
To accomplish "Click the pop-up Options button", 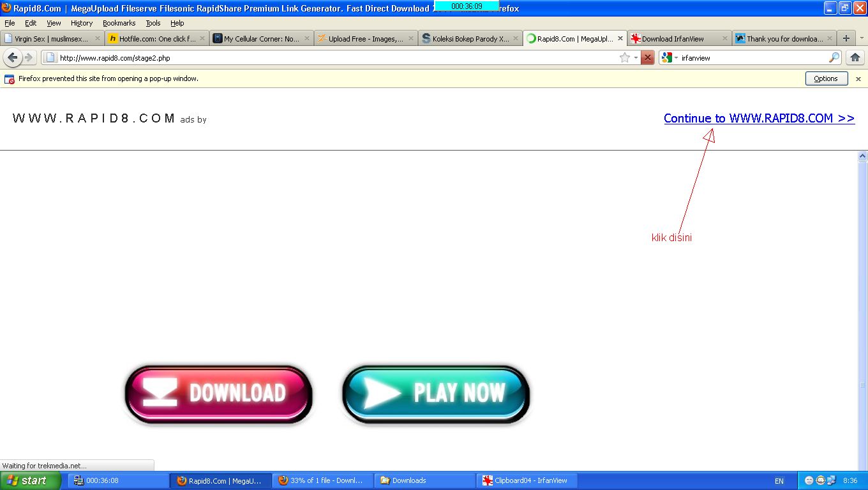I will coord(827,78).
